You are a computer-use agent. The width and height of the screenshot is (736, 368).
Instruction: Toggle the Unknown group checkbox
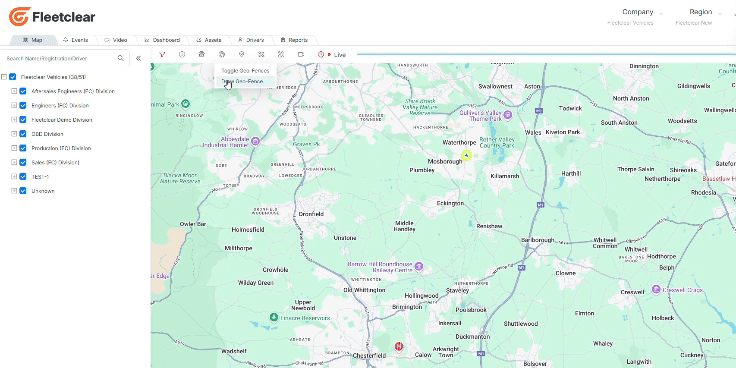pyautogui.click(x=23, y=191)
